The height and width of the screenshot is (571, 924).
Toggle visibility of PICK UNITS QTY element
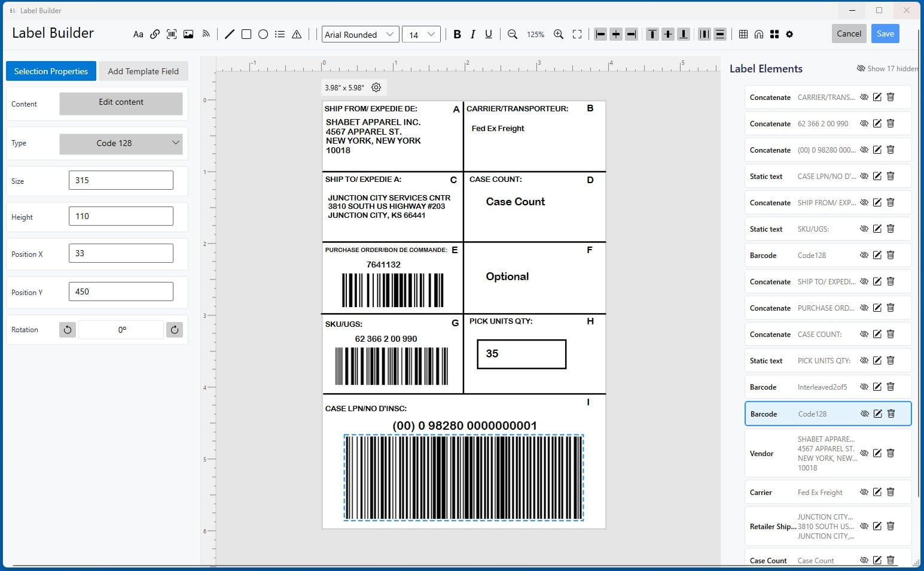pos(864,360)
